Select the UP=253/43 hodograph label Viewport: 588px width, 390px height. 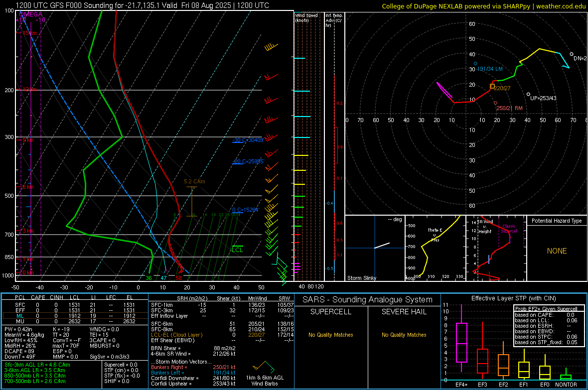pyautogui.click(x=543, y=98)
